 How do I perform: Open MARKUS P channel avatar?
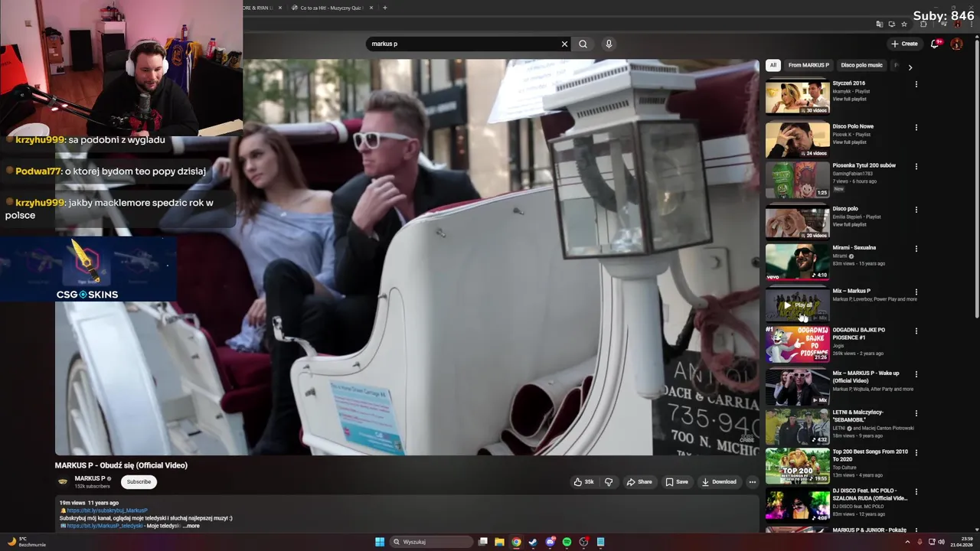click(x=63, y=481)
